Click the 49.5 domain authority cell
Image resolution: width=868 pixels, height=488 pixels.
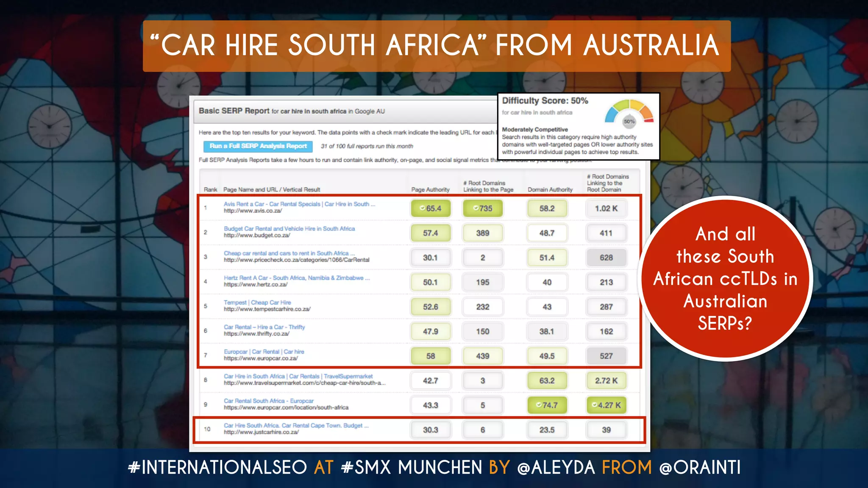click(547, 356)
